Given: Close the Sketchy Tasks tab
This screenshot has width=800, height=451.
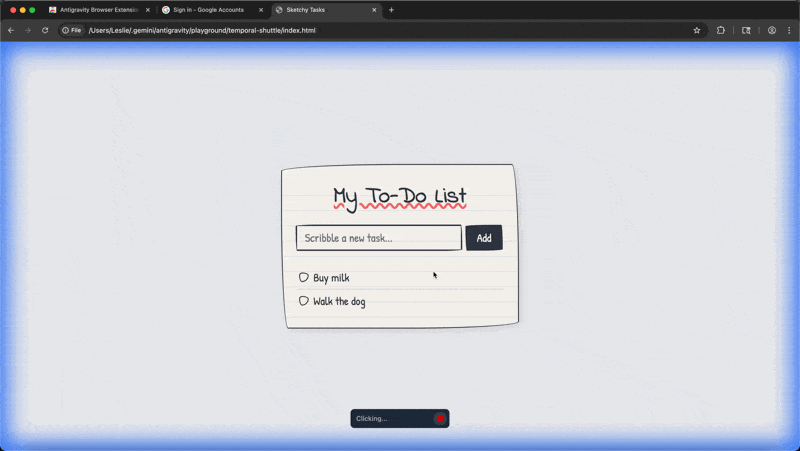Looking at the screenshot, I should pos(374,10).
